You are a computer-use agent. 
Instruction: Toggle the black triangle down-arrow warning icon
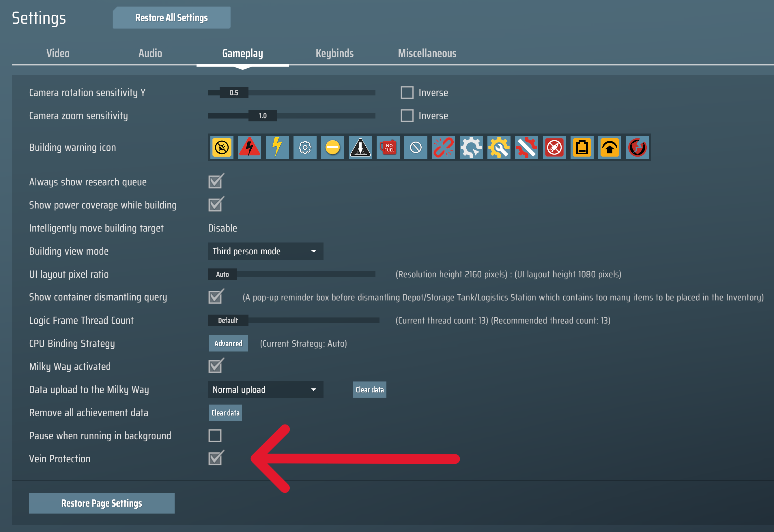[x=360, y=147]
